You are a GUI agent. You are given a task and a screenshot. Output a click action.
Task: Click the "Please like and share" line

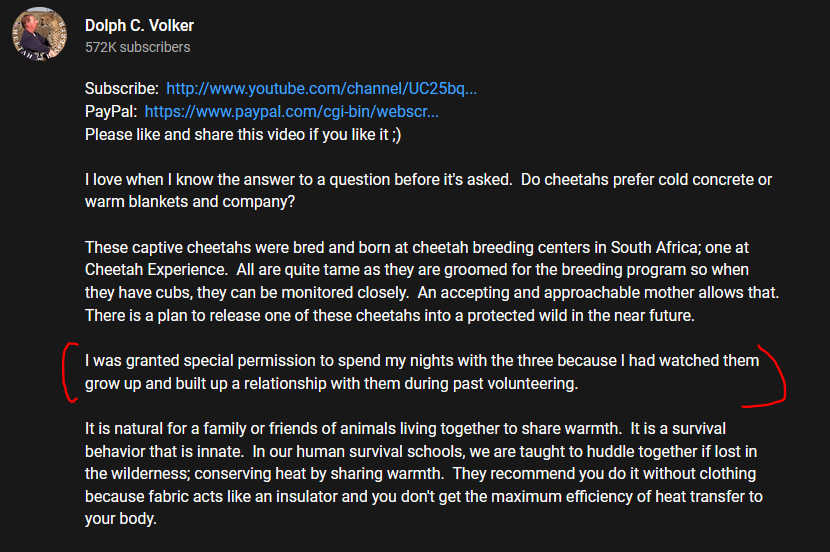pyautogui.click(x=230, y=134)
